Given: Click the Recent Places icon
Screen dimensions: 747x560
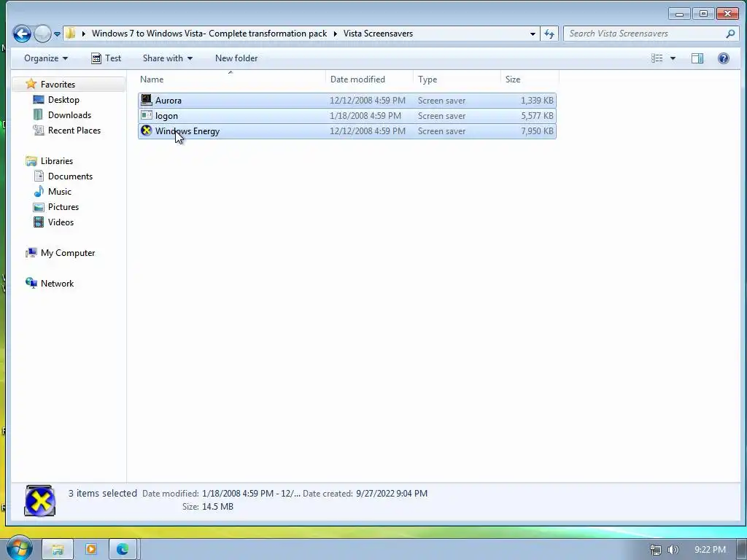Looking at the screenshot, I should click(x=38, y=130).
